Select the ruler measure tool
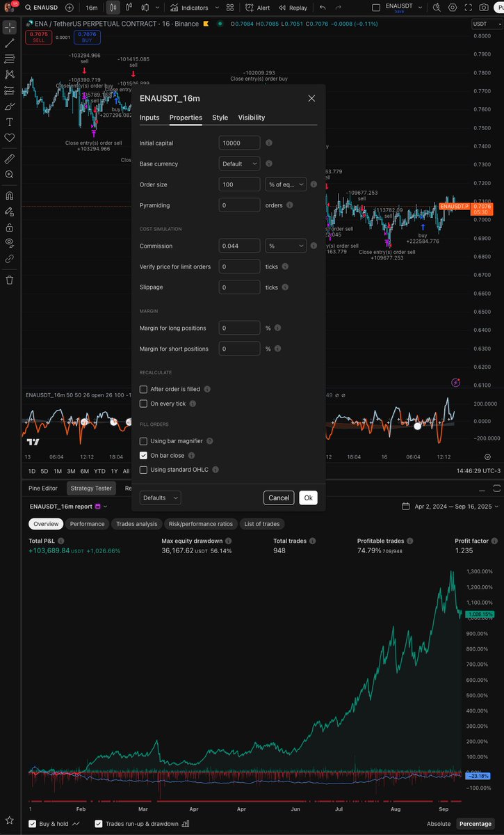Image resolution: width=504 pixels, height=835 pixels. pyautogui.click(x=10, y=159)
